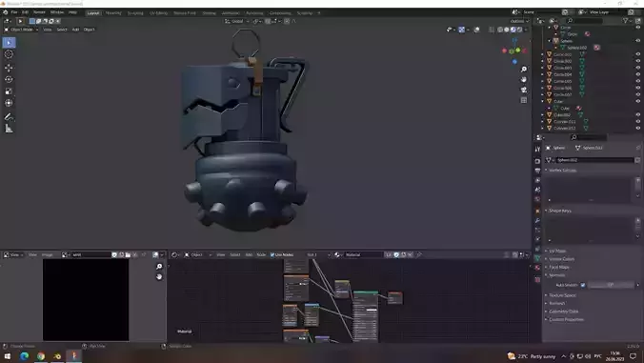Open node editor Node menu

click(261, 255)
